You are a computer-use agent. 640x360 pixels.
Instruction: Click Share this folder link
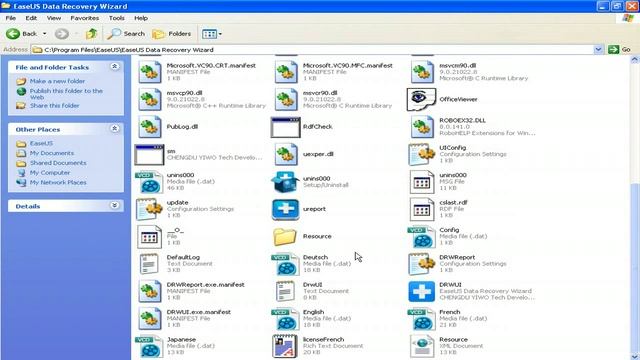pyautogui.click(x=54, y=106)
